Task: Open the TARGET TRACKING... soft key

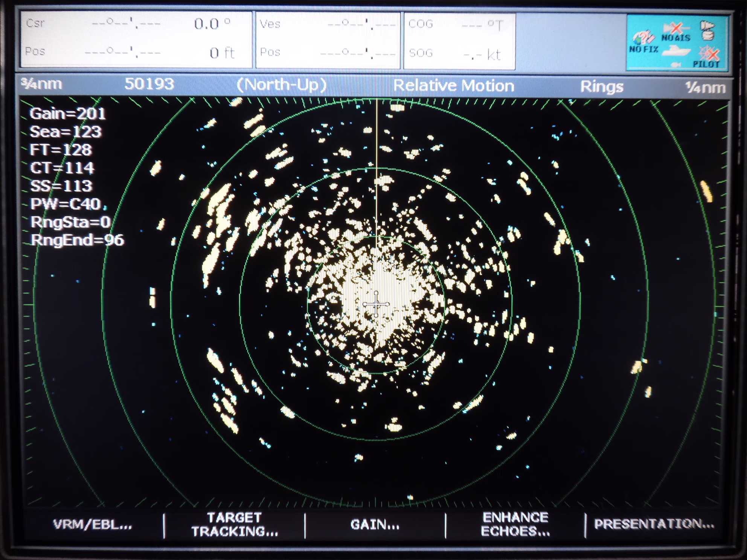Action: point(235,524)
